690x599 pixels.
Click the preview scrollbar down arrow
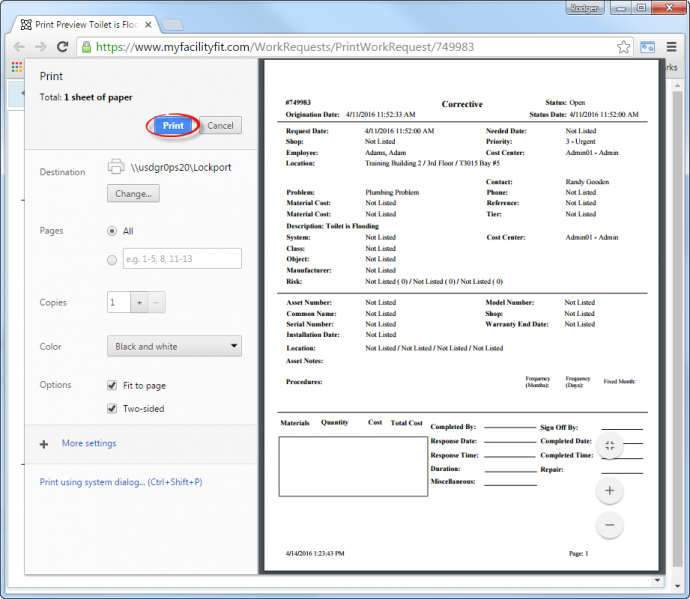[x=657, y=581]
